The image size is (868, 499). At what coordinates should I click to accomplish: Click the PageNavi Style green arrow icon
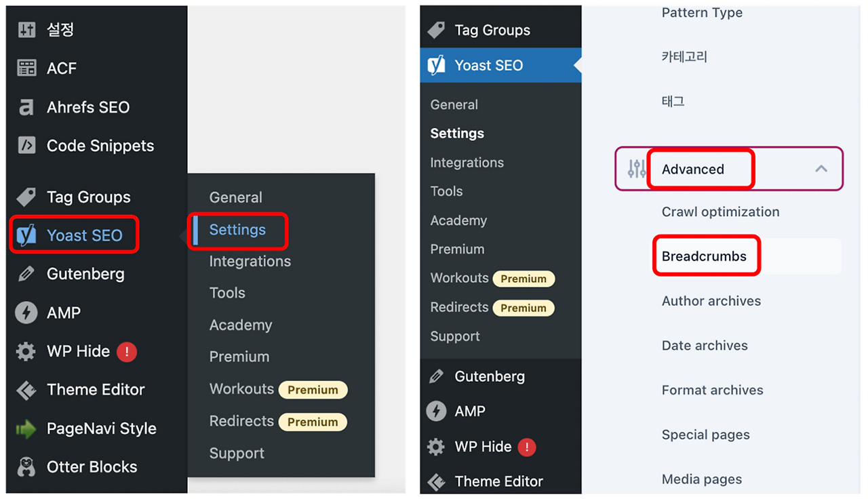pos(26,428)
